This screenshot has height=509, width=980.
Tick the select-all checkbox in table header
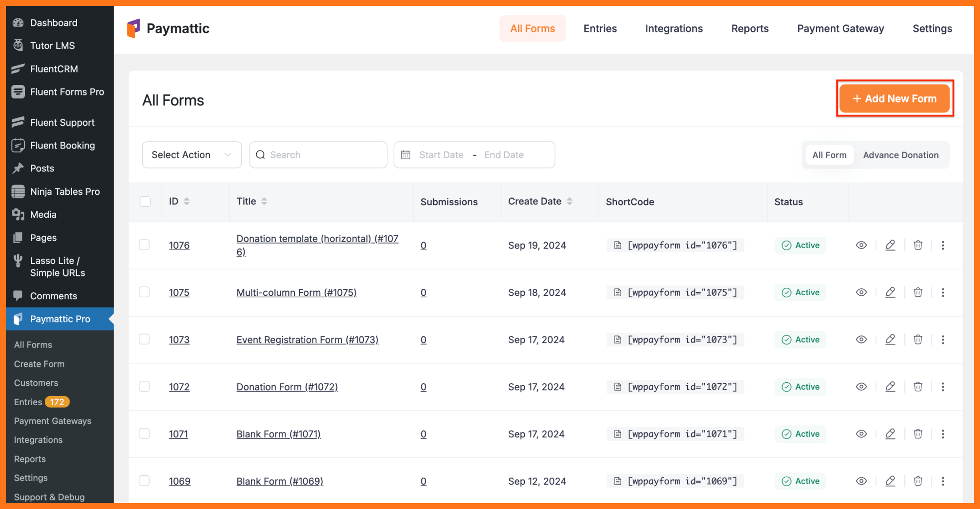point(145,201)
